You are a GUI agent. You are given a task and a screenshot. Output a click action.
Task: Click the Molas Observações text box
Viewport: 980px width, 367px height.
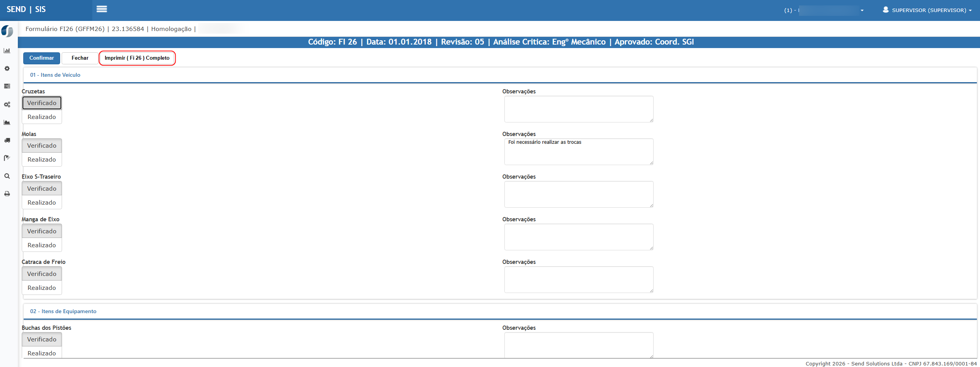click(578, 152)
